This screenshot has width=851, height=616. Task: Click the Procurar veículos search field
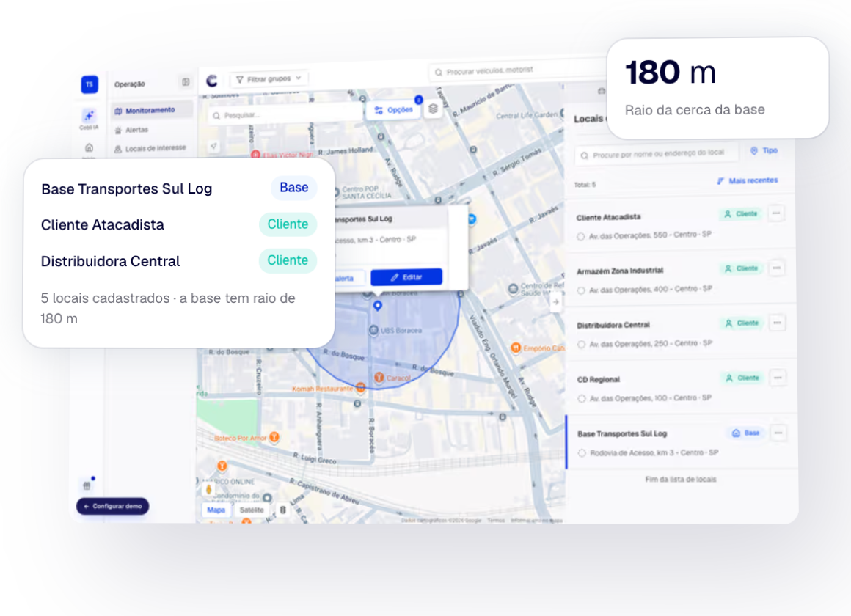click(519, 70)
